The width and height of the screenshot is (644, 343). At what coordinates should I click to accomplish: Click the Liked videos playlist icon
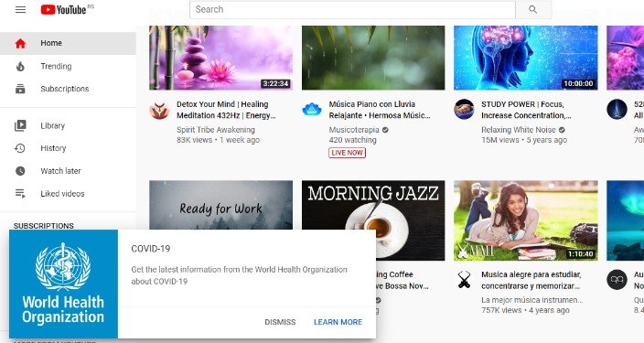pos(20,194)
